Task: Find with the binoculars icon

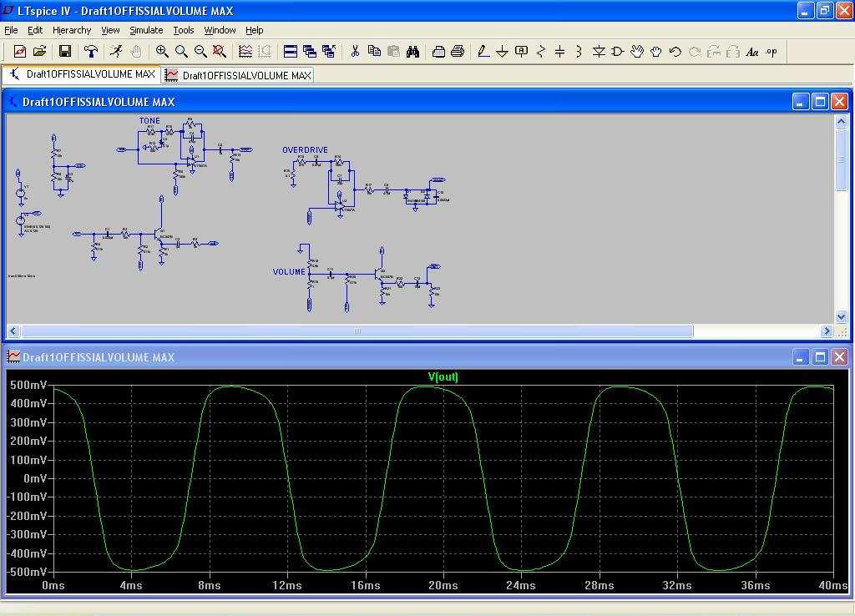Action: [x=412, y=52]
